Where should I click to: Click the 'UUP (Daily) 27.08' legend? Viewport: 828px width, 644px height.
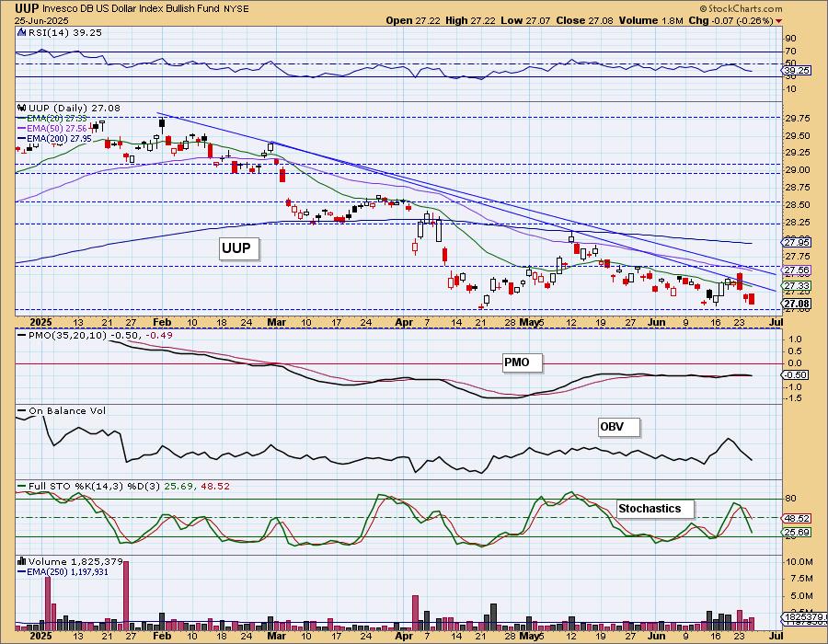pyautogui.click(x=75, y=108)
